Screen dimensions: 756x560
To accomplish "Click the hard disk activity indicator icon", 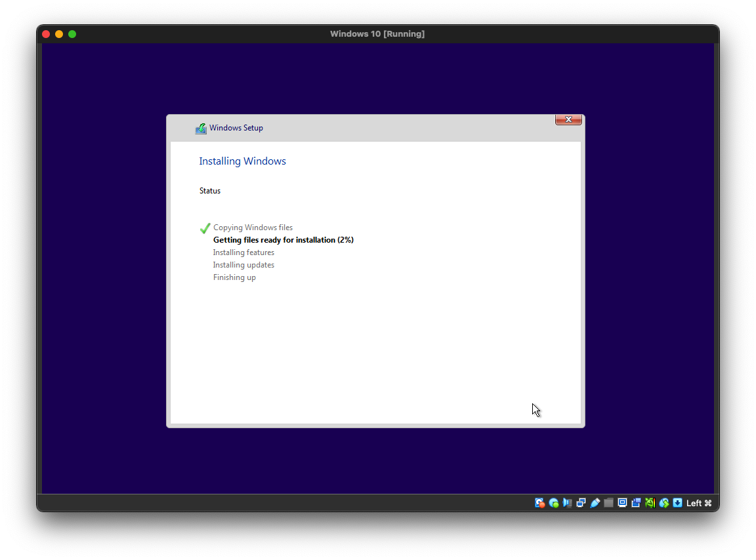I will coord(540,503).
